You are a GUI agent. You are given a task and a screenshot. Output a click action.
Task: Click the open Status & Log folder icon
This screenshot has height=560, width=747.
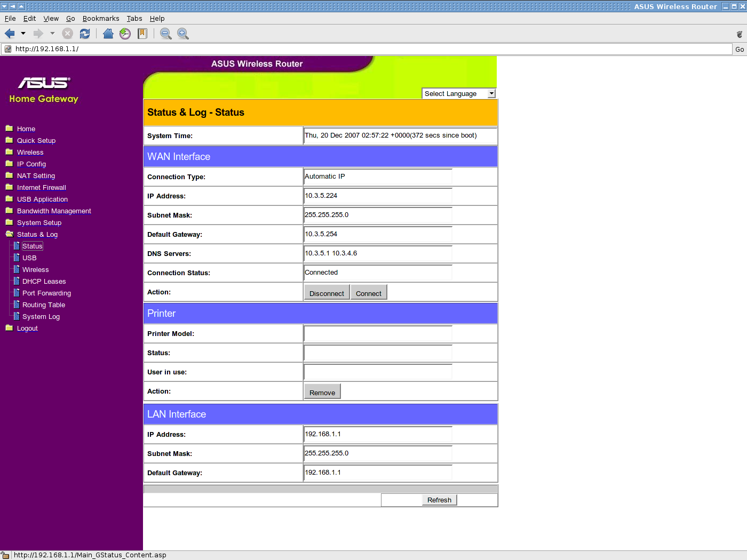pos(9,234)
